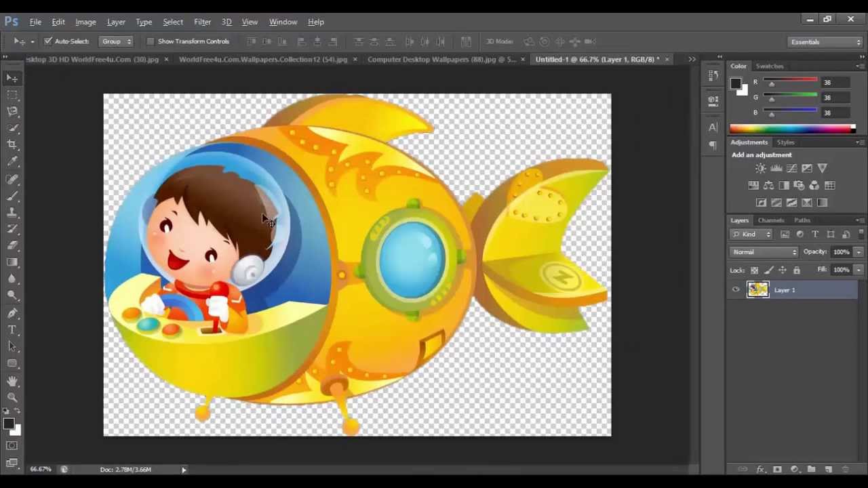This screenshot has width=868, height=488.
Task: Add a Channel Mixer adjustment
Action: (x=814, y=185)
